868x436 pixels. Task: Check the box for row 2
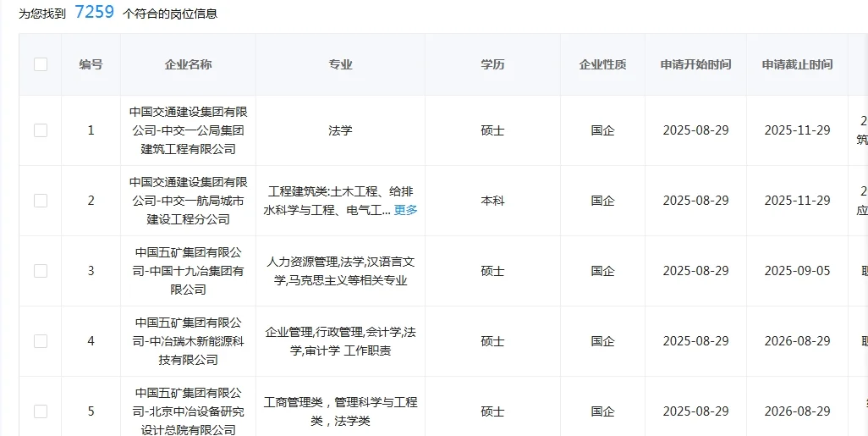(x=41, y=201)
